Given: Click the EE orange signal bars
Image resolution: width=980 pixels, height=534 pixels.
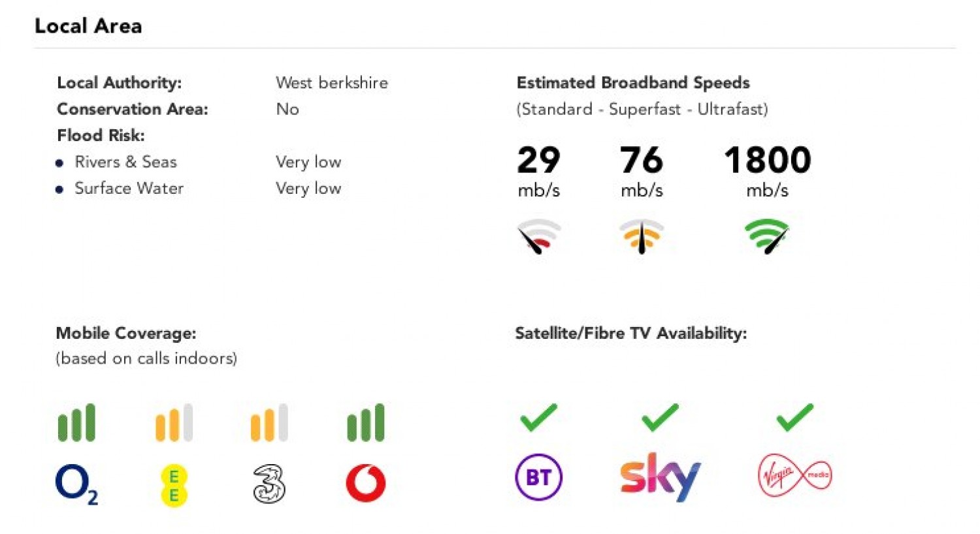Looking at the screenshot, I should click(x=174, y=423).
